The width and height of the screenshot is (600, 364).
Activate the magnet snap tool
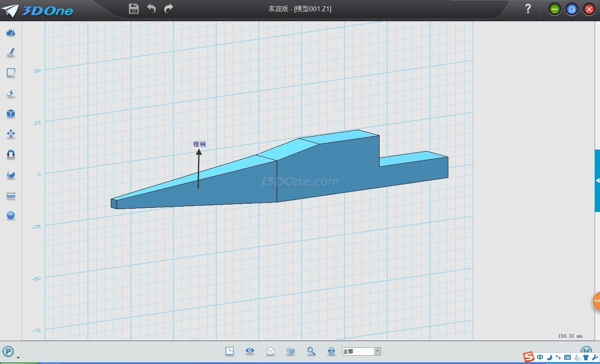(11, 154)
